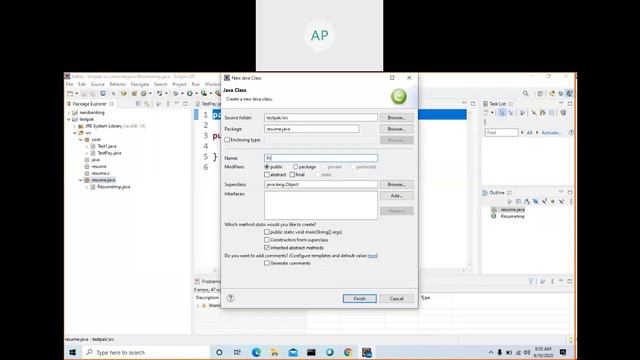Expand the JRE System Library node
The height and width of the screenshot is (360, 640).
[x=75, y=126]
